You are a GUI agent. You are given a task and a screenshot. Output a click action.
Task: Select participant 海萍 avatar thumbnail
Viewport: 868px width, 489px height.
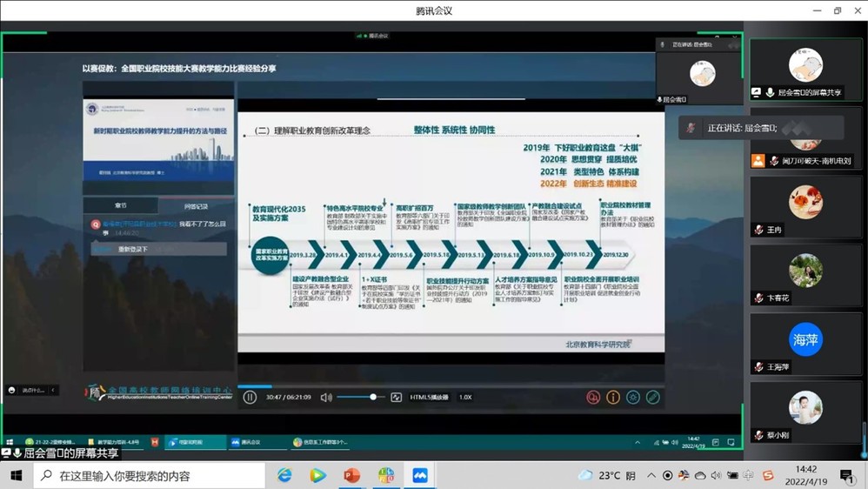coord(805,340)
